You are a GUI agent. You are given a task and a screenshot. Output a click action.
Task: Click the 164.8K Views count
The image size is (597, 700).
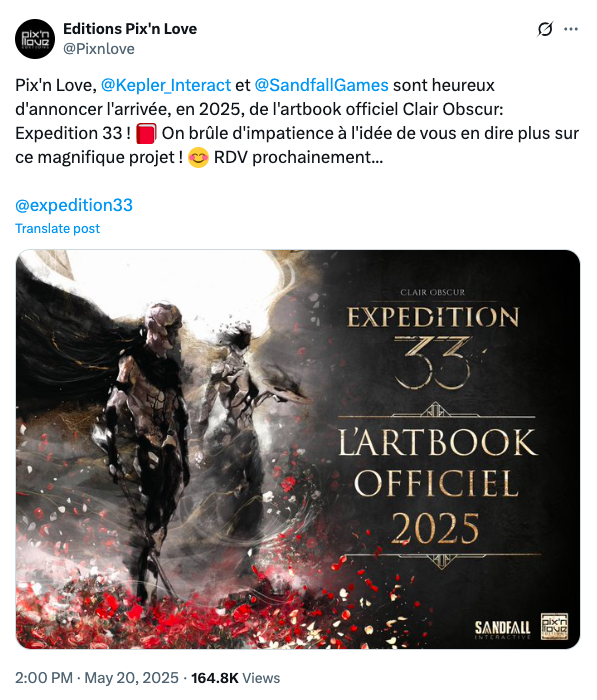tap(235, 678)
